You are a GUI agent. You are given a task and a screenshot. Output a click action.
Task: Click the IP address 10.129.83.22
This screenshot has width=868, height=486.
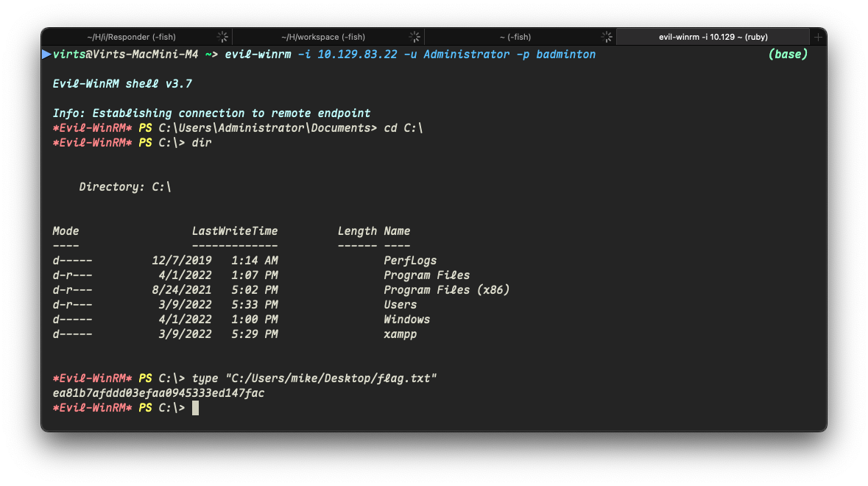357,54
